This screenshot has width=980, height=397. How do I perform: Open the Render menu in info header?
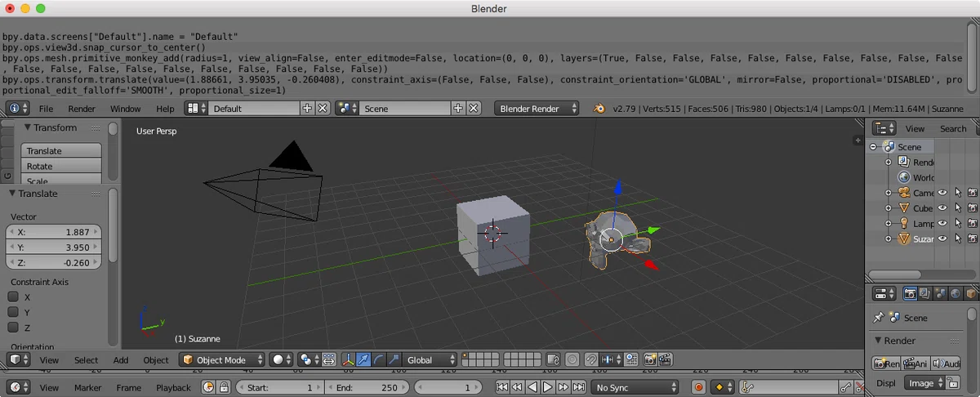82,109
